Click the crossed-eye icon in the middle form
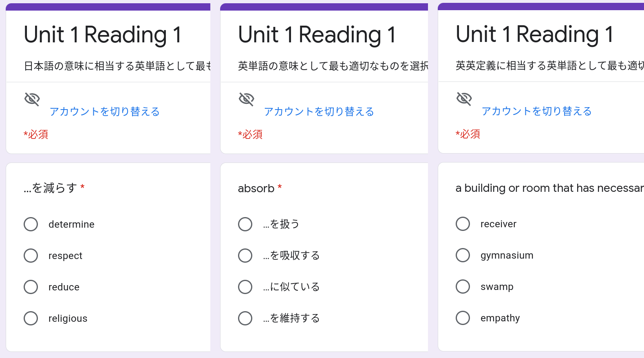Screen dimensions: 644x358 [x=247, y=99]
